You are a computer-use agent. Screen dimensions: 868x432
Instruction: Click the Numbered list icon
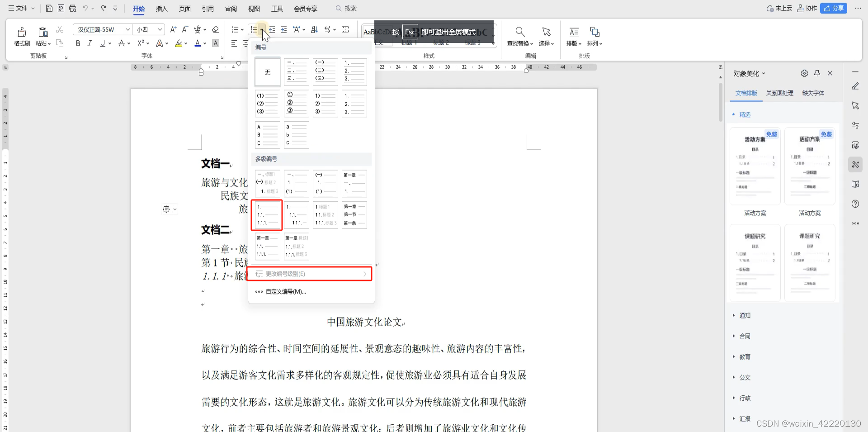pyautogui.click(x=254, y=29)
